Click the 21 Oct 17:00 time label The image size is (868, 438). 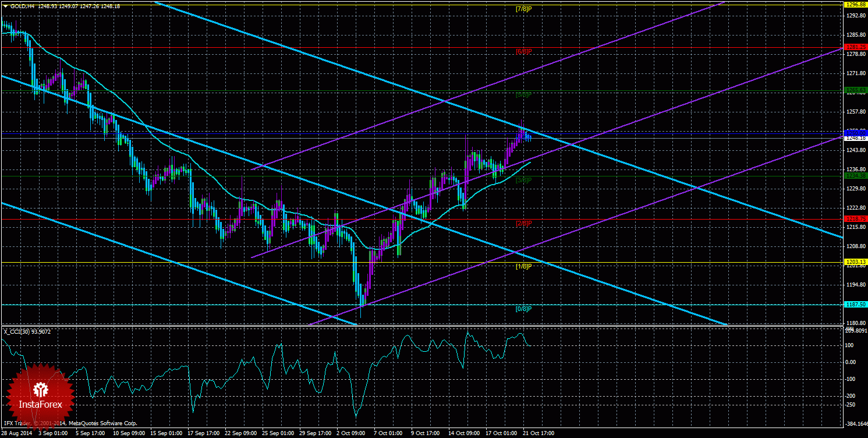pos(538,433)
